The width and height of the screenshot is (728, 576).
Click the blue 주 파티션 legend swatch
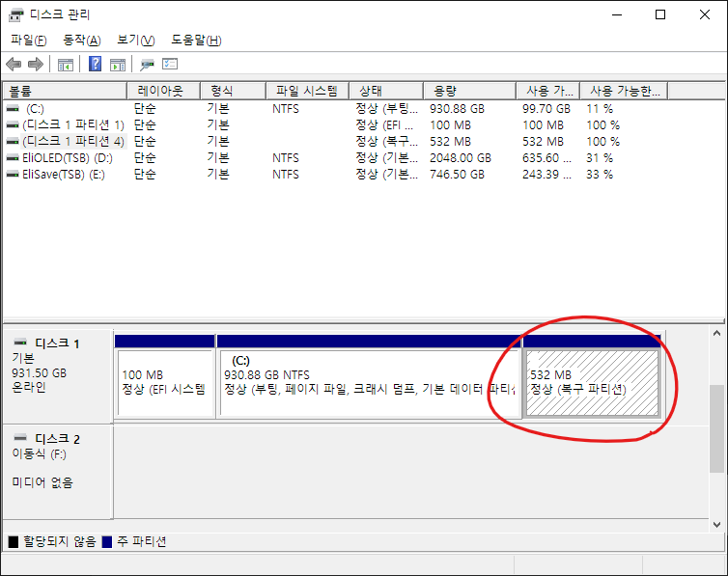click(107, 541)
